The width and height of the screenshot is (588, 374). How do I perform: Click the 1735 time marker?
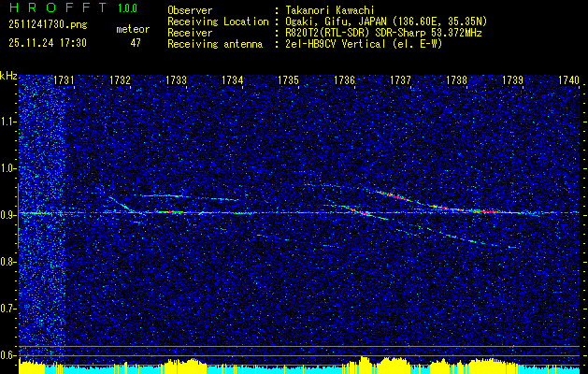(x=288, y=80)
